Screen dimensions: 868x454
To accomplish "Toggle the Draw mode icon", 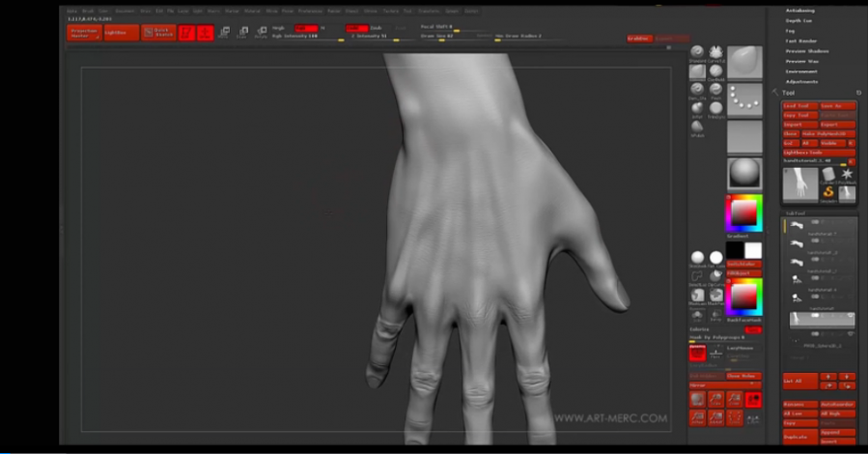I will [x=205, y=32].
